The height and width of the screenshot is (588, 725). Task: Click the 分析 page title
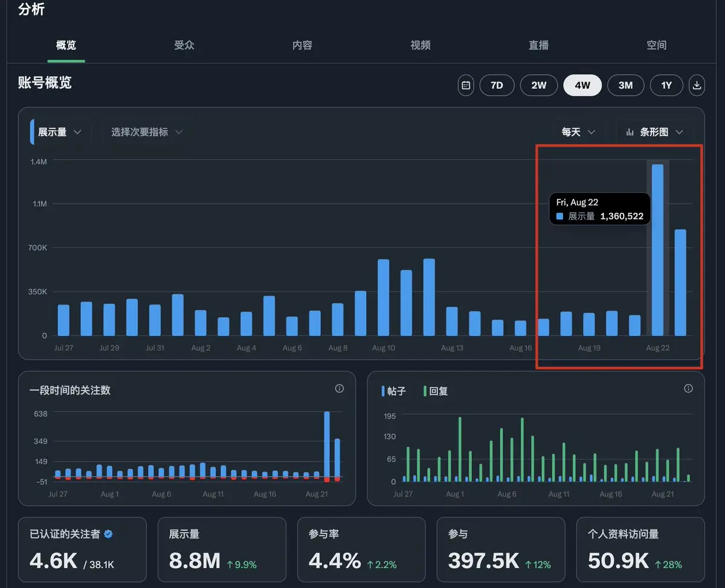(31, 10)
